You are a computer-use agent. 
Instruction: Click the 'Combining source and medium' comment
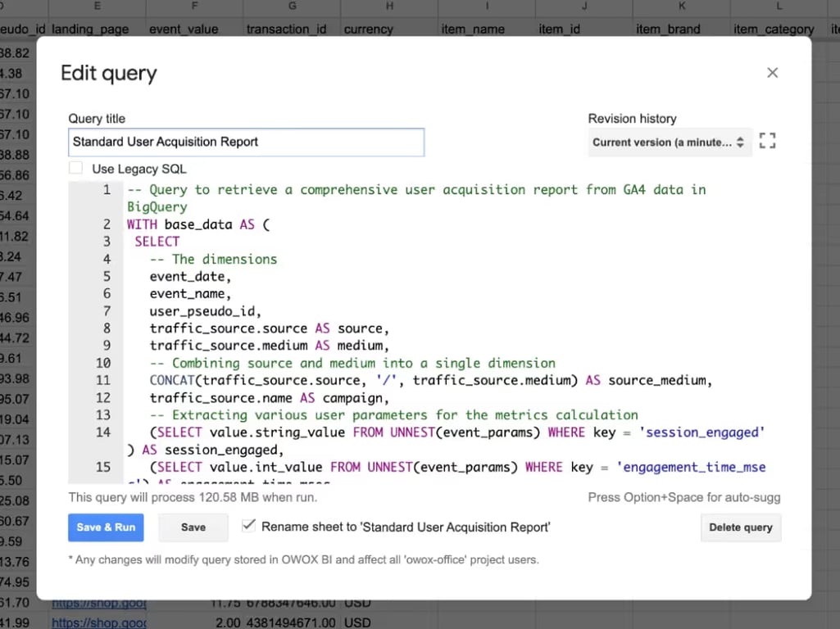point(352,363)
